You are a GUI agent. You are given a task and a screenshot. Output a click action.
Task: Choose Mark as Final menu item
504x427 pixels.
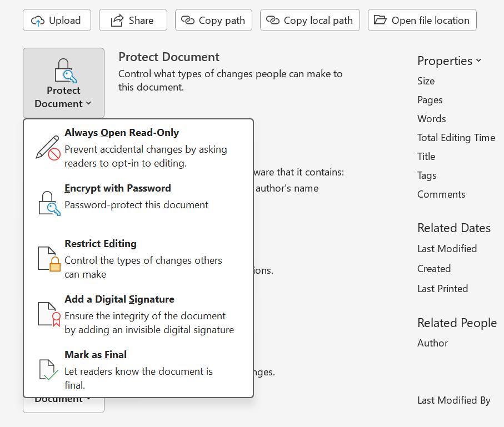[96, 355]
